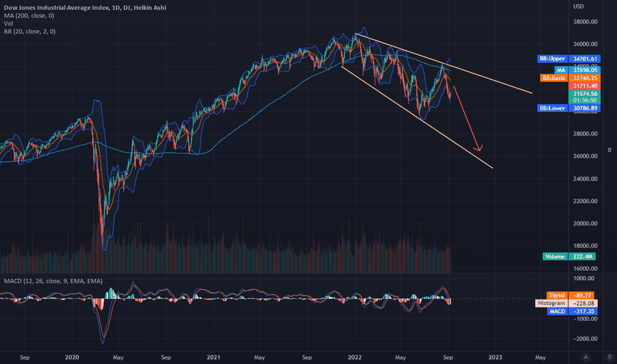Click the 34701.61 value label

tap(585, 59)
